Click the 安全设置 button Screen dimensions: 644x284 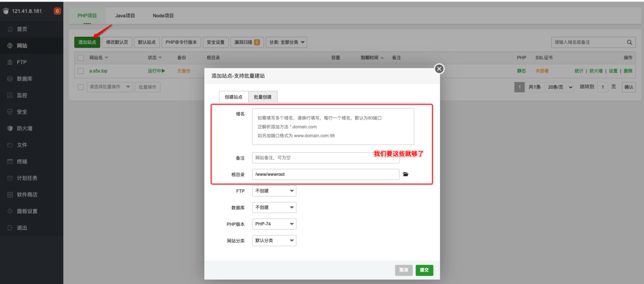(216, 42)
